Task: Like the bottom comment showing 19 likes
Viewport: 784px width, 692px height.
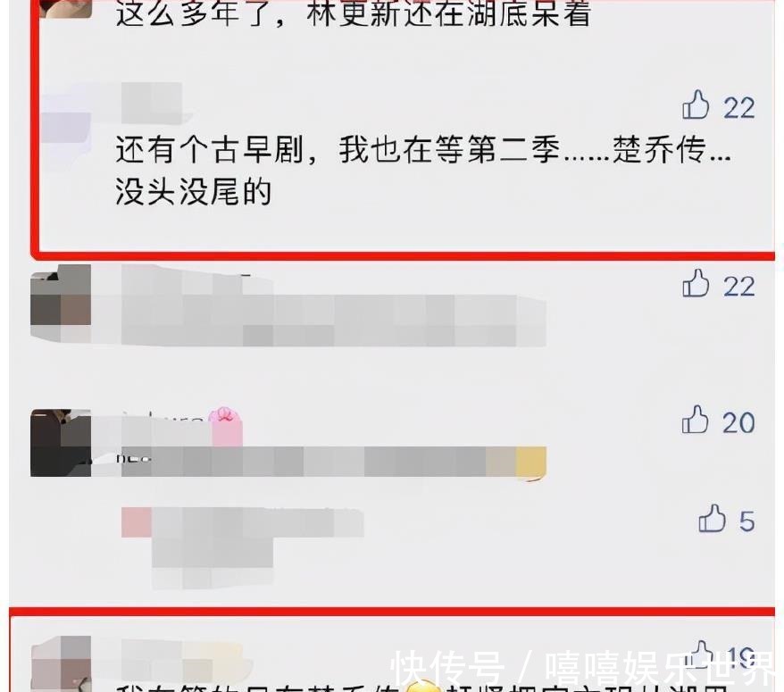Action: point(701,654)
